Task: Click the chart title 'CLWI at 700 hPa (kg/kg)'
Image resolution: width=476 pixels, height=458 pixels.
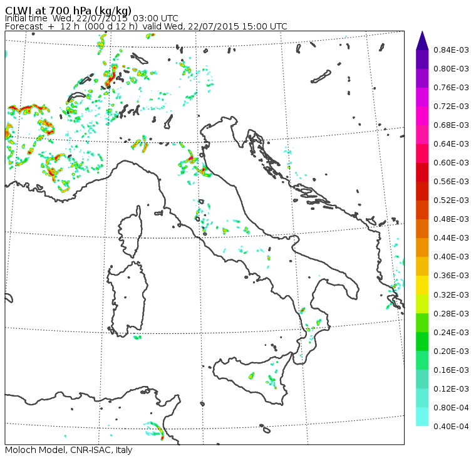Action: click(68, 10)
